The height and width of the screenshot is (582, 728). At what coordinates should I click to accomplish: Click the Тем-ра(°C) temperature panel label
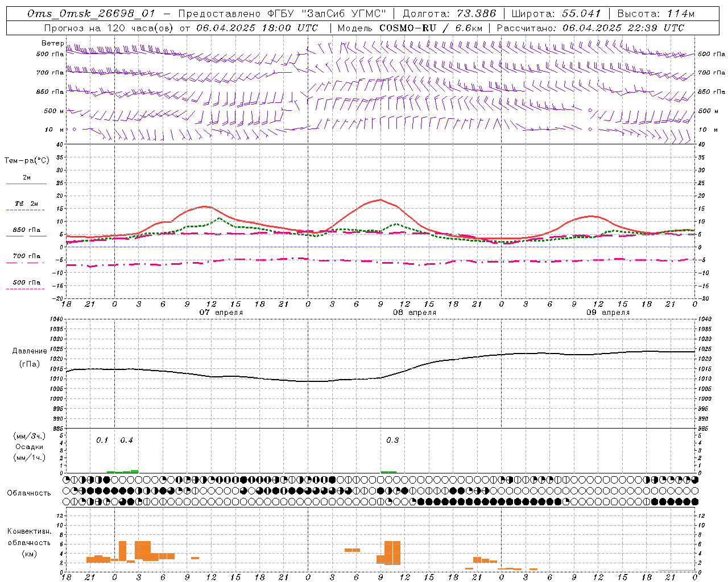click(27, 161)
